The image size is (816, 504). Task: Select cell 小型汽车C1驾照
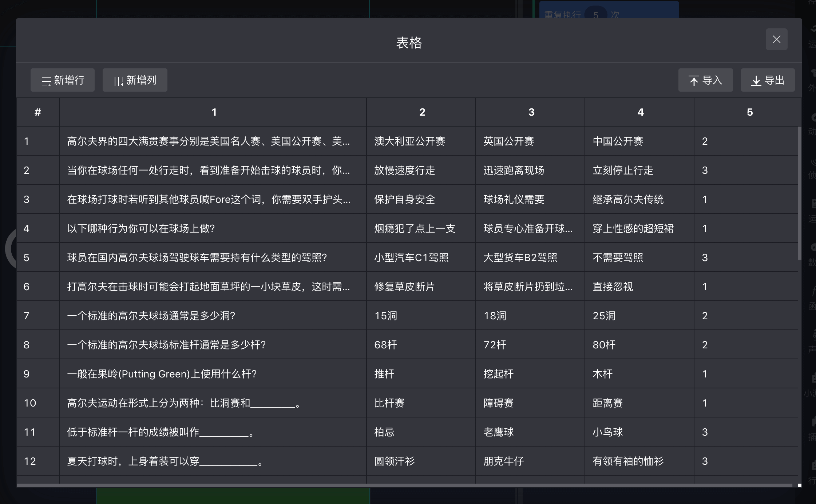coord(411,257)
